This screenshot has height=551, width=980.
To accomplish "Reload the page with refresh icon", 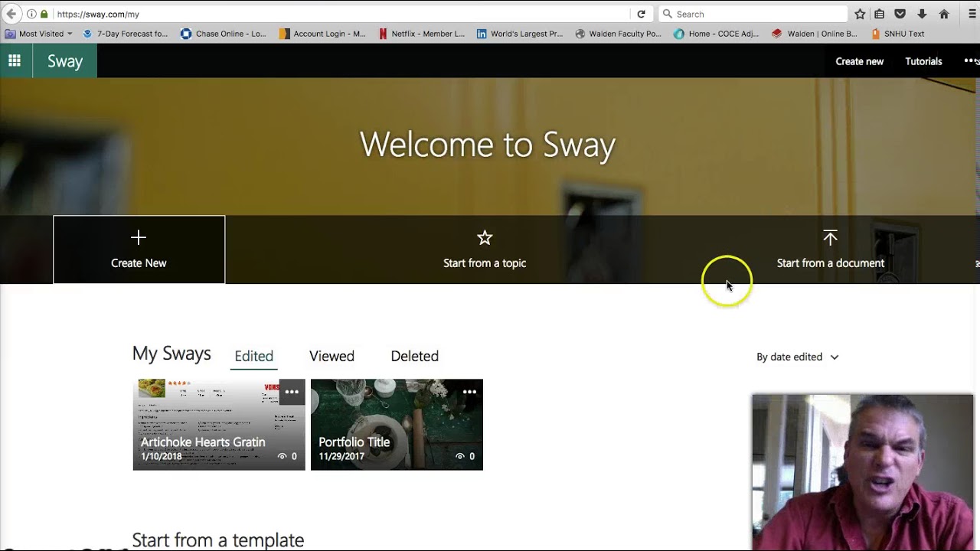I will point(641,14).
